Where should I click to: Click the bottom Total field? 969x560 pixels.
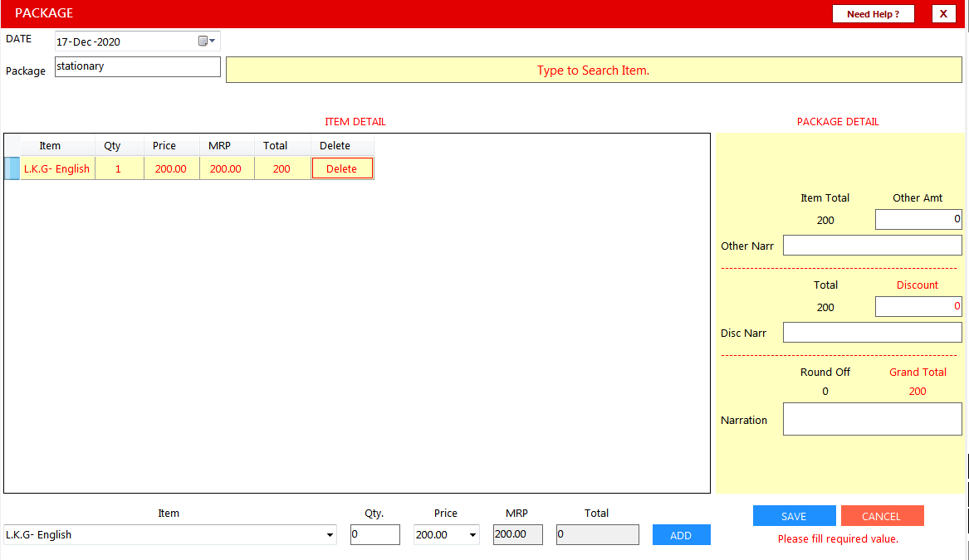(x=597, y=534)
